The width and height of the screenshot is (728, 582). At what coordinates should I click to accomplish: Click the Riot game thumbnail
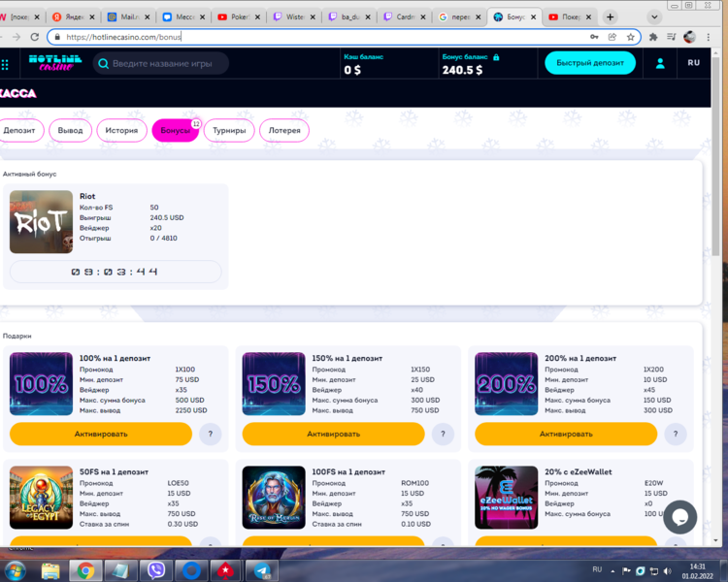click(41, 222)
